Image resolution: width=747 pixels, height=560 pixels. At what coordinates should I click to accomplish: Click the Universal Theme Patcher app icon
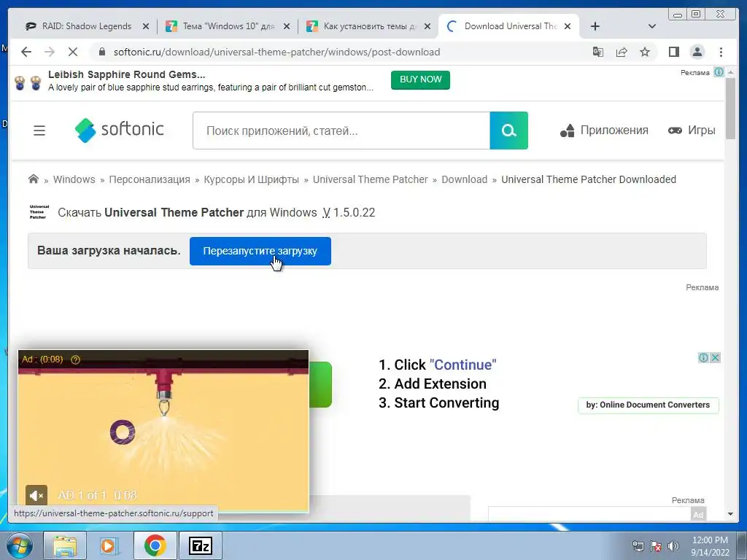point(39,212)
